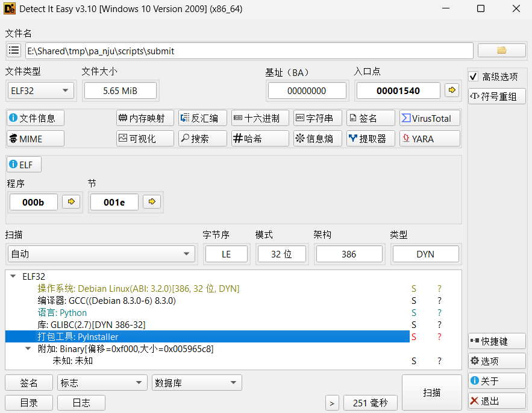Open the folder browse button
This screenshot has height=413, width=532.
pyautogui.click(x=501, y=51)
